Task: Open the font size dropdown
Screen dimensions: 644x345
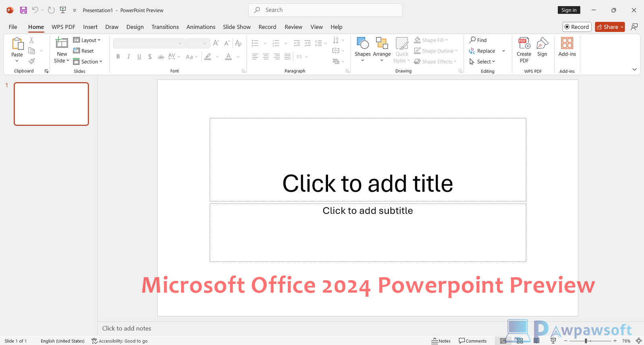Action: pyautogui.click(x=204, y=43)
